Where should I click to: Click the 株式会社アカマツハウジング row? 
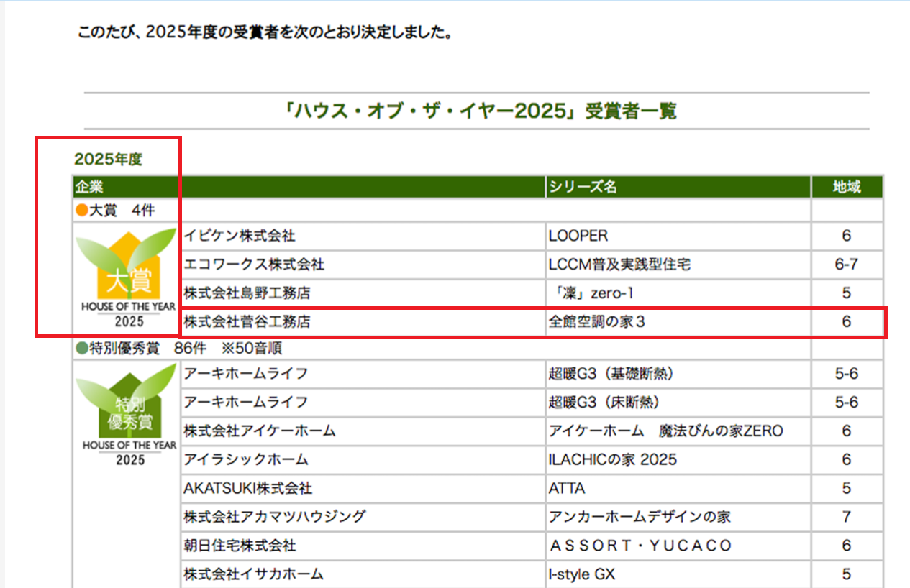point(531,517)
